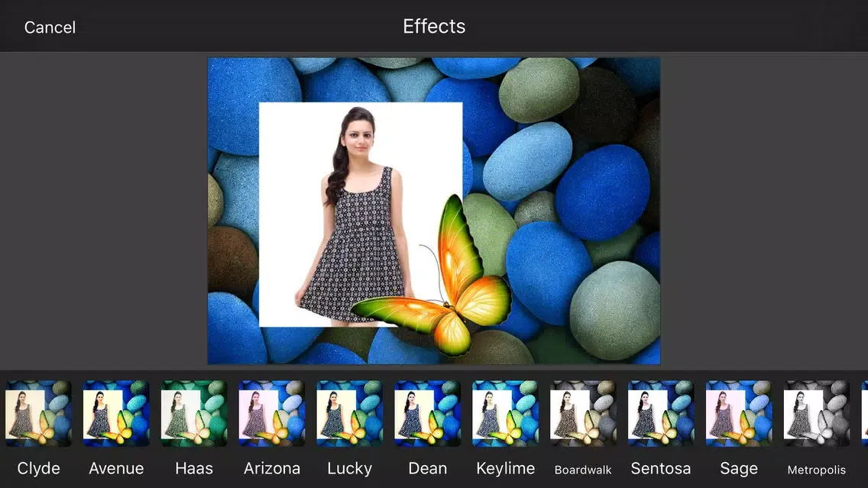Viewport: 868px width, 488px height.
Task: Select the Keylime text label
Action: (x=505, y=469)
